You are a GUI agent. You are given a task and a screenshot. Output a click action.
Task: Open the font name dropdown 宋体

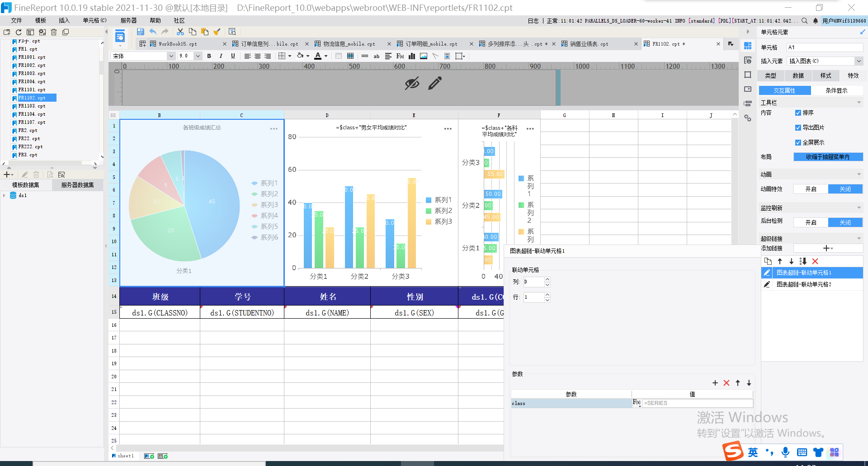point(171,56)
